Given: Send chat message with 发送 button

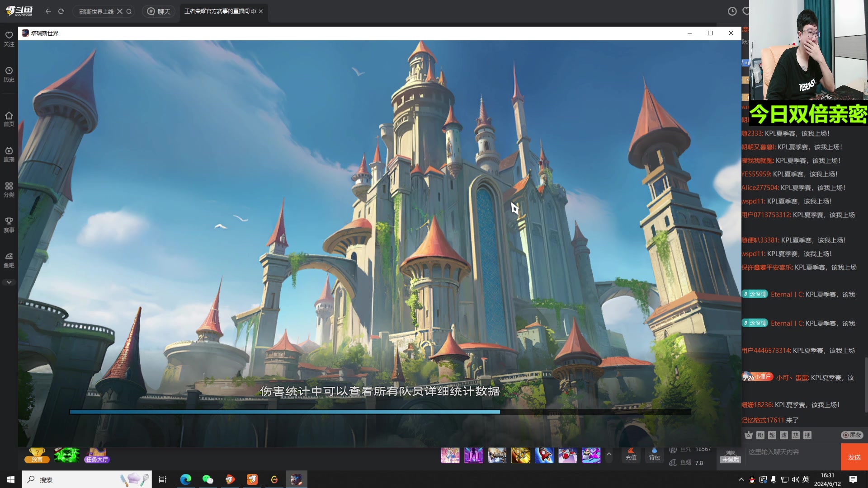Looking at the screenshot, I should point(854,457).
